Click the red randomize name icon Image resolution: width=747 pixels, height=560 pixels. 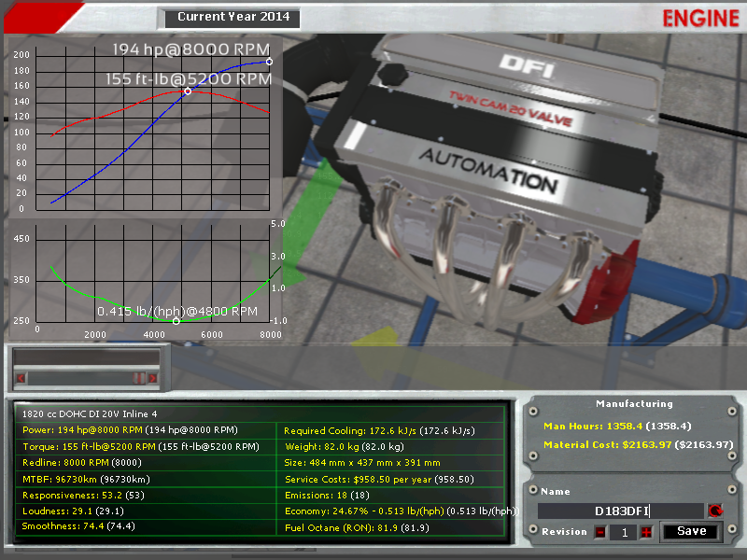point(716,511)
